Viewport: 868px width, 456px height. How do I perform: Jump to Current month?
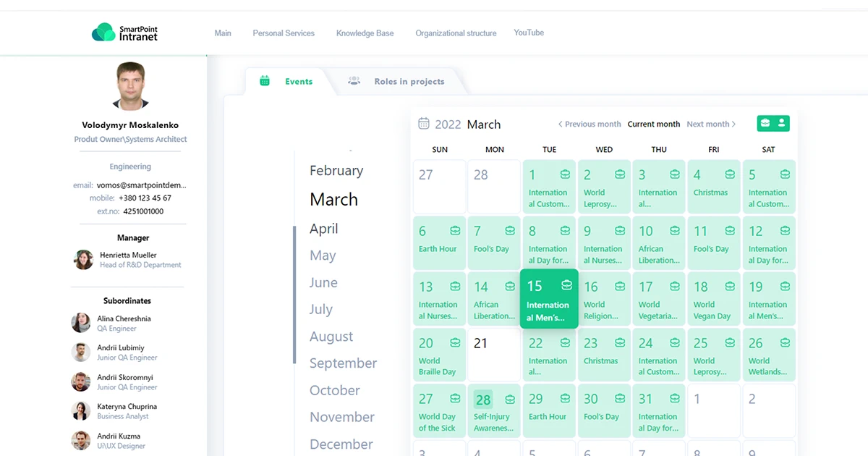click(x=653, y=124)
